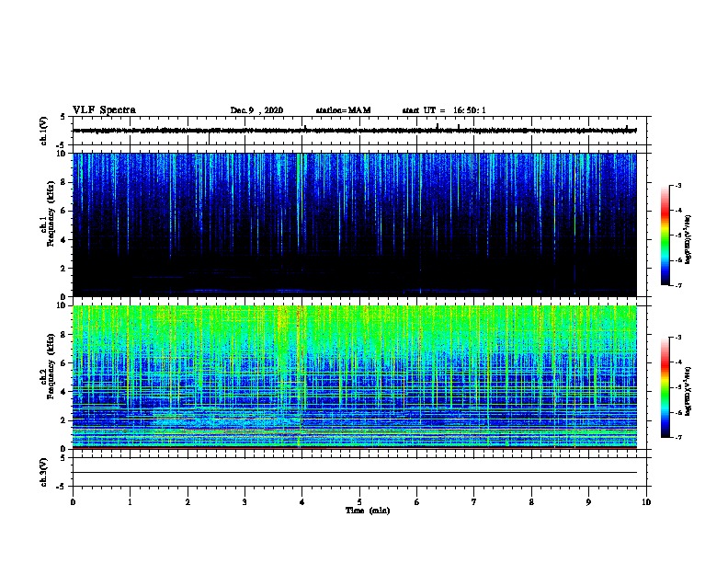Image resolution: width=728 pixels, height=563 pixels.
Task: Click the ch.2 spectrogram color scale bar
Action: 665,387
